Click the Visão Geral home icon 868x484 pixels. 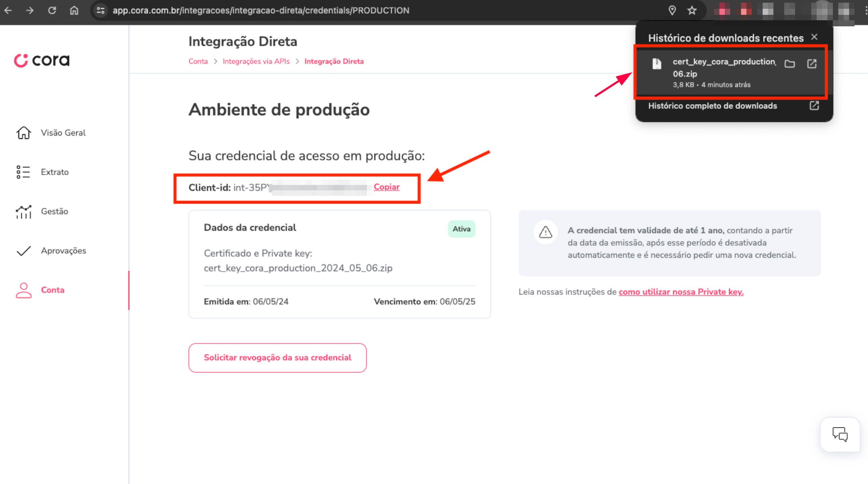pos(23,132)
